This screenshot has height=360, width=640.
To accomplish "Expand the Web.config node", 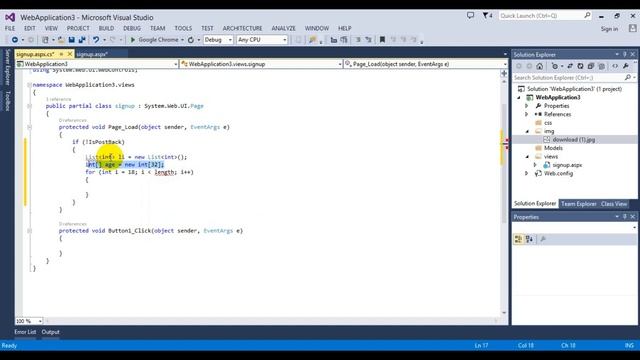I will [527, 173].
